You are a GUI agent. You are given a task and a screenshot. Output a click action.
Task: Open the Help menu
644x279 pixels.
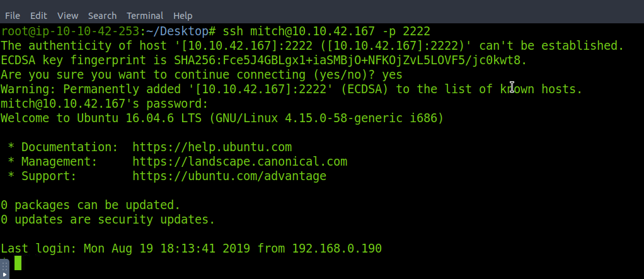tap(183, 15)
